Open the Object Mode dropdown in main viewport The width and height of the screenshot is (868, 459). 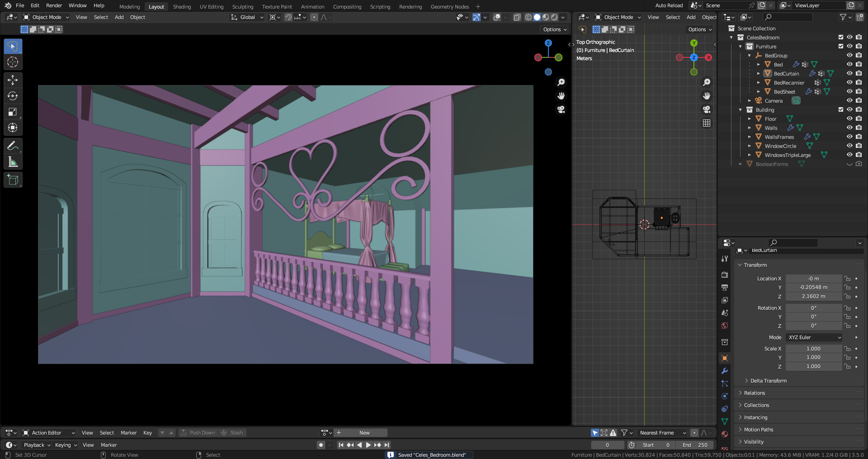46,17
